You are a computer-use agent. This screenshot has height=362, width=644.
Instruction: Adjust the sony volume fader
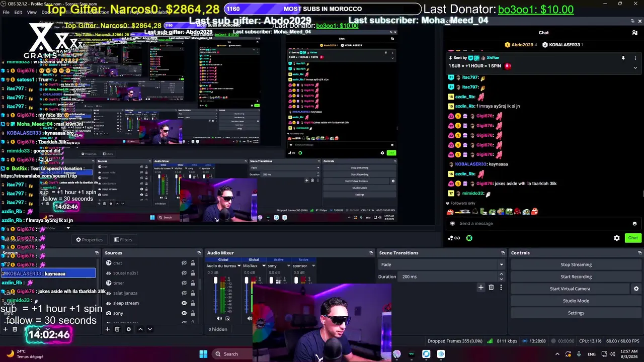click(x=271, y=280)
